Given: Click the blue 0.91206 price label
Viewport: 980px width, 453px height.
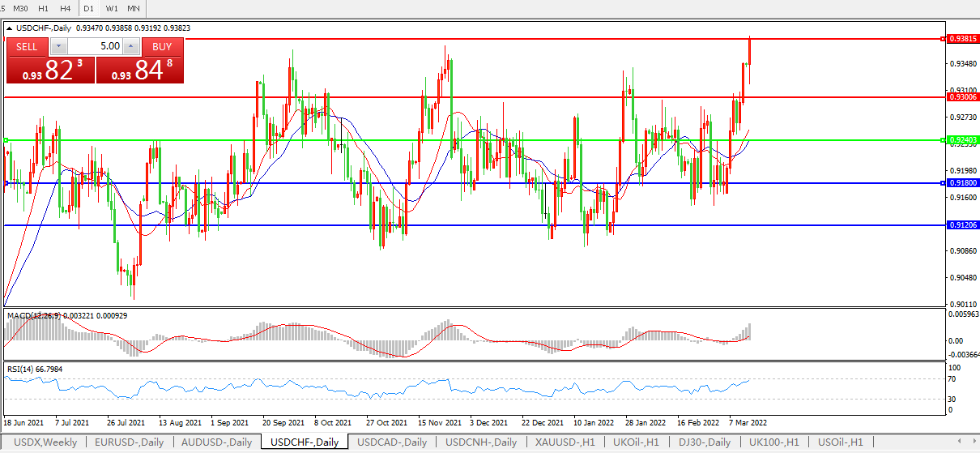Looking at the screenshot, I should (x=963, y=225).
